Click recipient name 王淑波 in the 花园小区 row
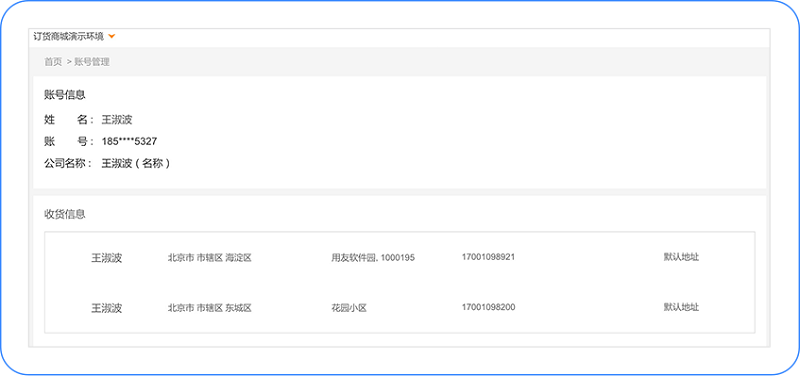The width and height of the screenshot is (800, 376). (107, 308)
